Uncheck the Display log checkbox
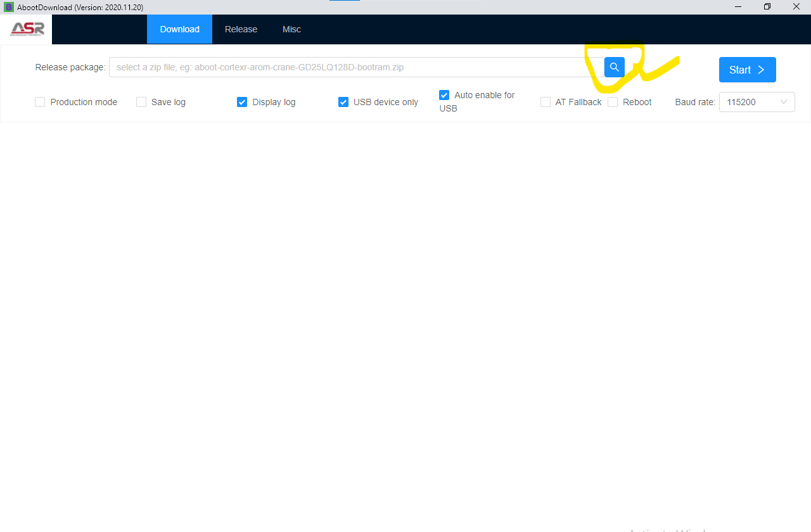 242,102
